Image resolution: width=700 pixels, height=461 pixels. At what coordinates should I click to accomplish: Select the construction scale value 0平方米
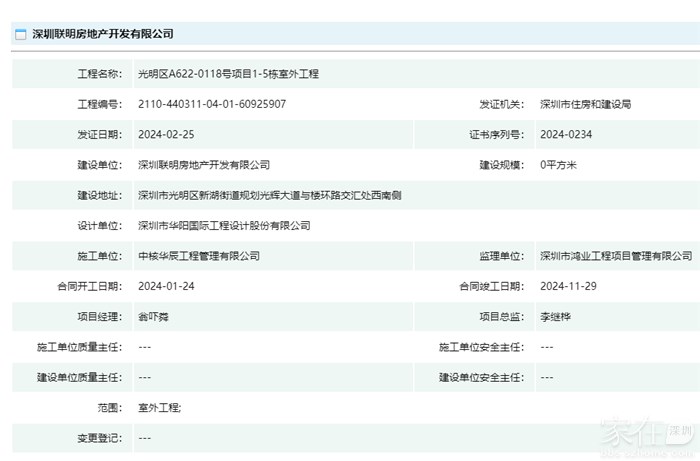pos(558,165)
